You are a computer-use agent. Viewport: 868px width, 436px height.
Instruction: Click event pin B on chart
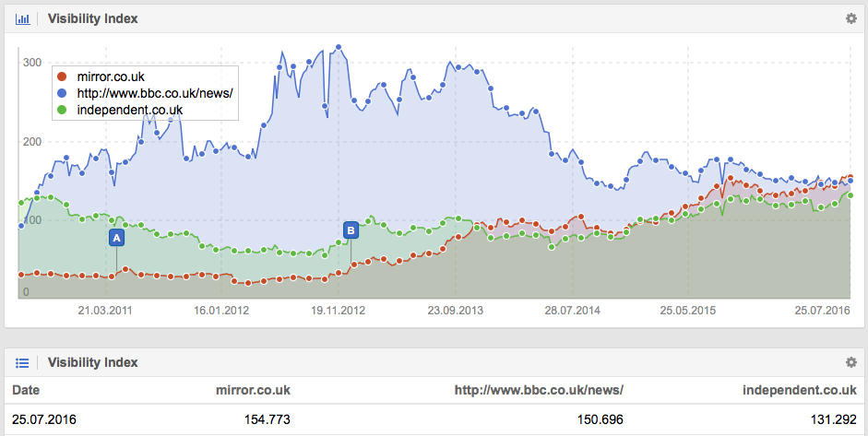[351, 230]
